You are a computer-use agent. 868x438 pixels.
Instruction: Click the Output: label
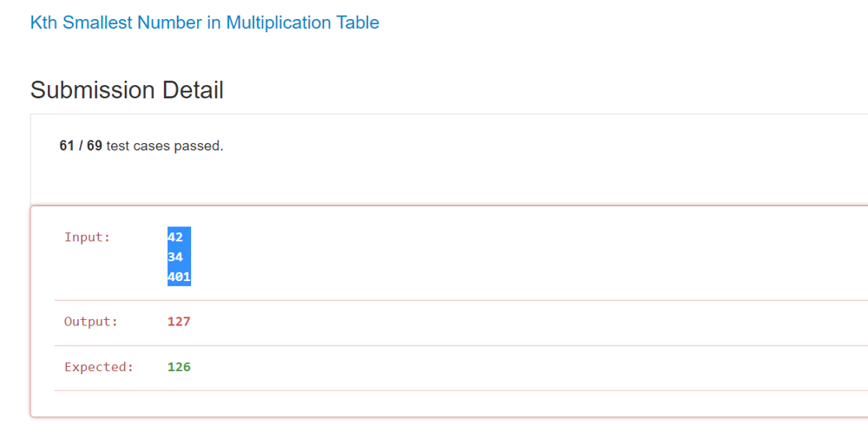[90, 322]
